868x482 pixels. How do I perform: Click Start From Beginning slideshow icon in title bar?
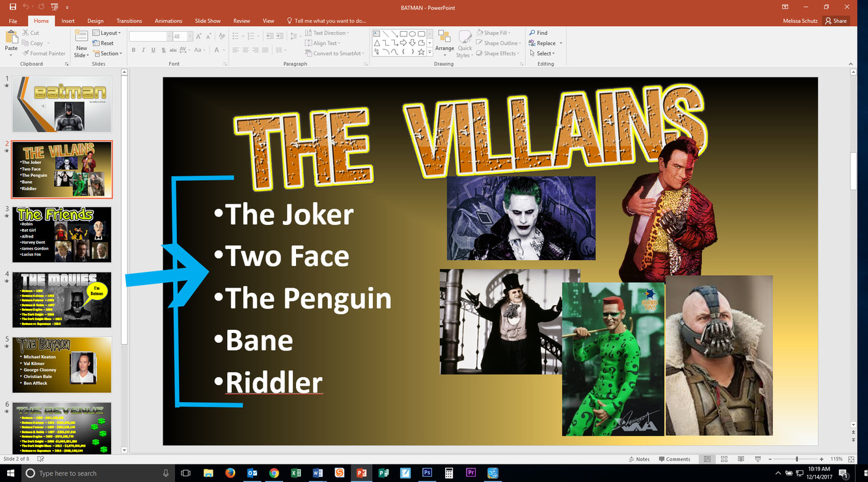click(x=55, y=7)
